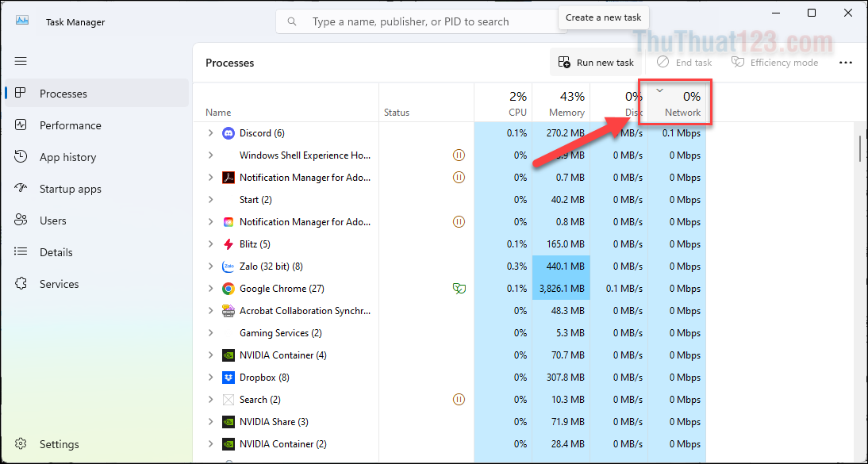Go to the Startup apps tab
This screenshot has height=464, width=868.
pyautogui.click(x=97, y=189)
